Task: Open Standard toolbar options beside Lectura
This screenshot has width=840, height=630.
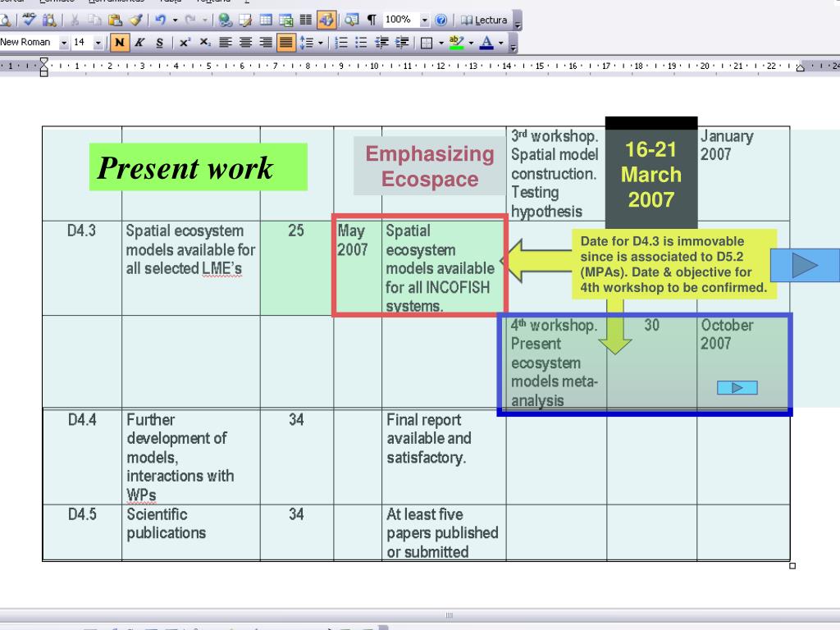Action: (x=518, y=21)
